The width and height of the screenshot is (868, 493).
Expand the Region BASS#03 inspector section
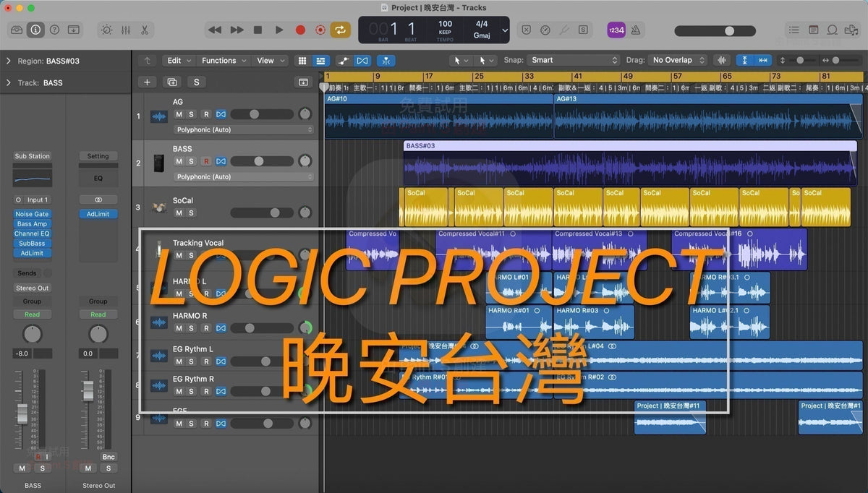(8, 61)
